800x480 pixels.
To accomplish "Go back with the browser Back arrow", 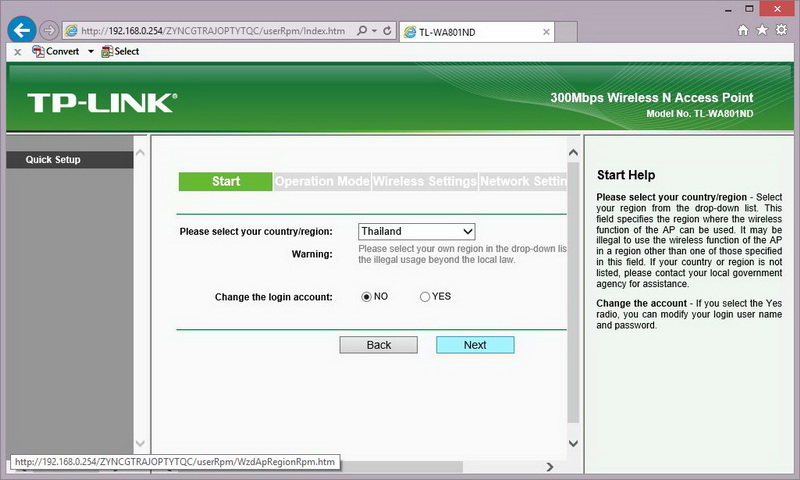I will [x=21, y=30].
